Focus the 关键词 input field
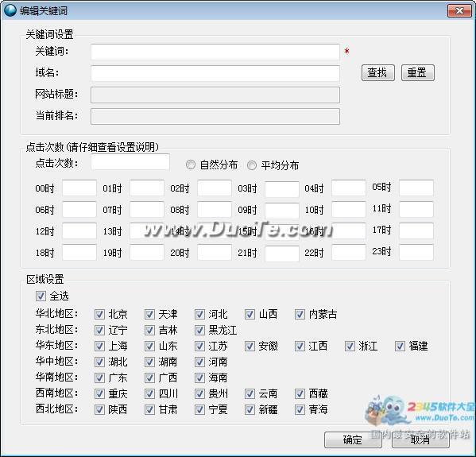476x457 pixels. coord(215,52)
